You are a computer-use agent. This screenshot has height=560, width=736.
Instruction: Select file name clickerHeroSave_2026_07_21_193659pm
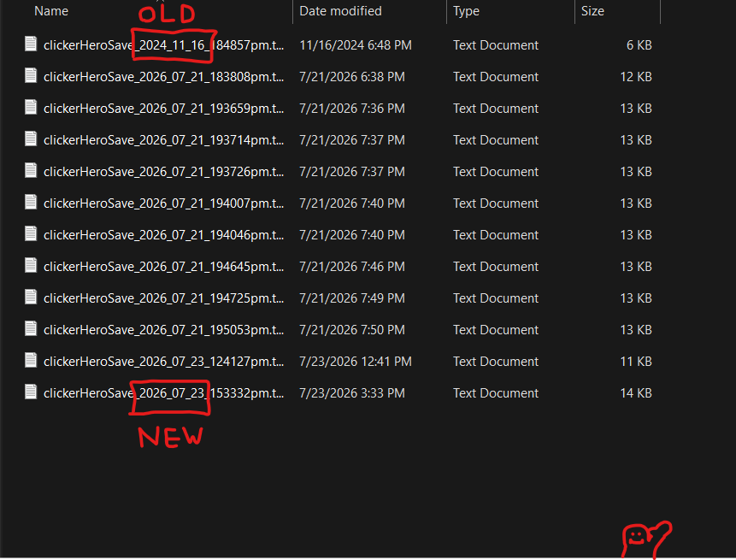coord(163,109)
